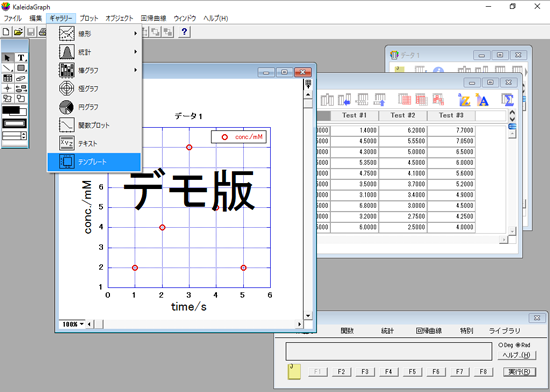550x392 pixels.
Task: Open the 関数 menu in formula window
Action: click(x=347, y=331)
